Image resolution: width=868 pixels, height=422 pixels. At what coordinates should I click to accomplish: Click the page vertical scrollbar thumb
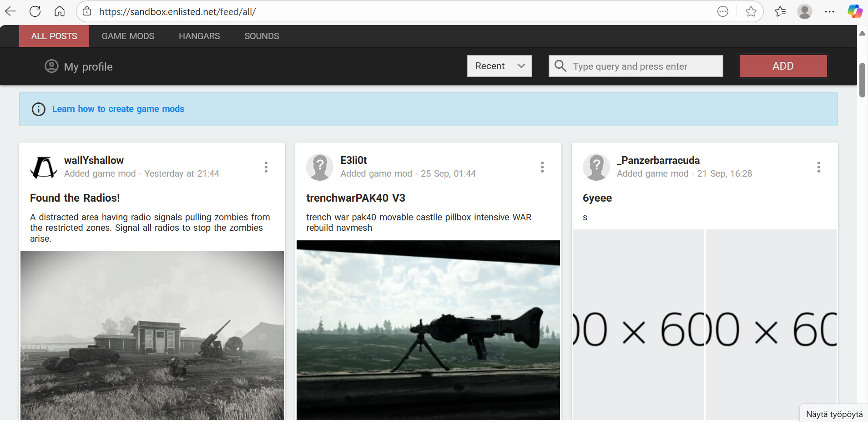[862, 80]
